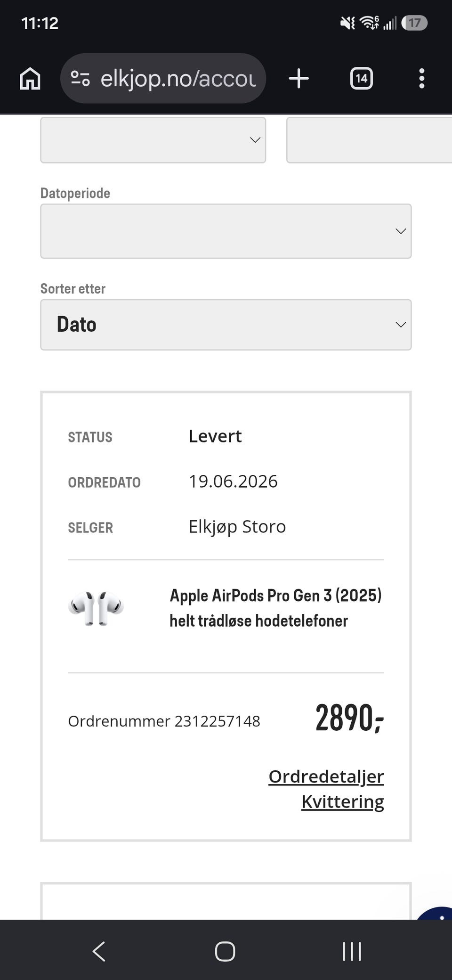Tap the browser home icon
Viewport: 452px width, 980px height.
(30, 78)
